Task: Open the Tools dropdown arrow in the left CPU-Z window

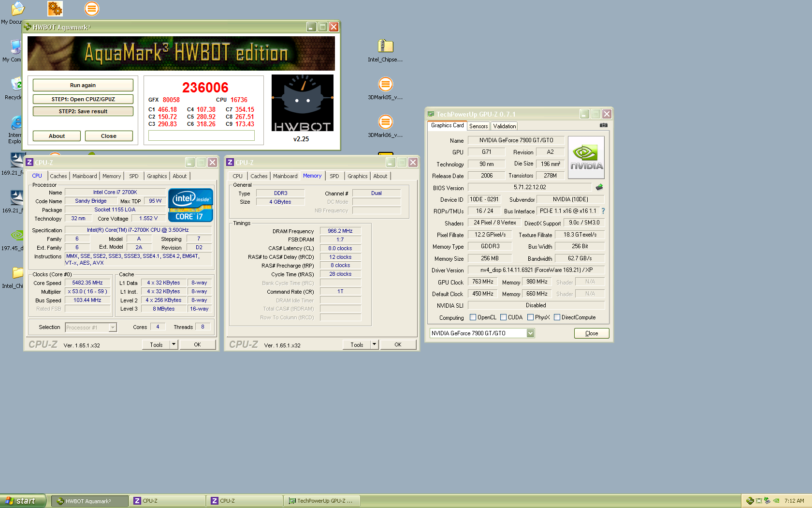Action: click(x=174, y=344)
